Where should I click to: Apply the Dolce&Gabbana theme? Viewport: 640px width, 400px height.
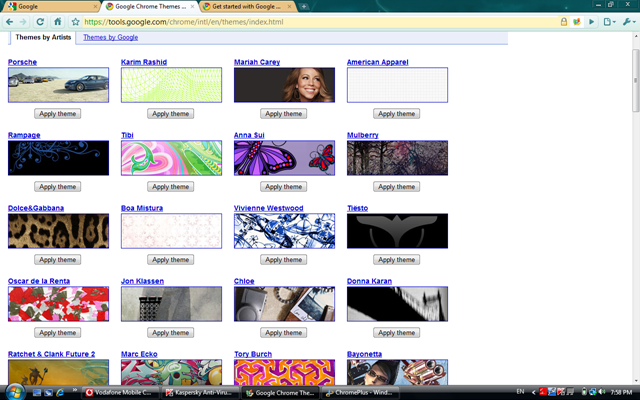[x=58, y=260]
